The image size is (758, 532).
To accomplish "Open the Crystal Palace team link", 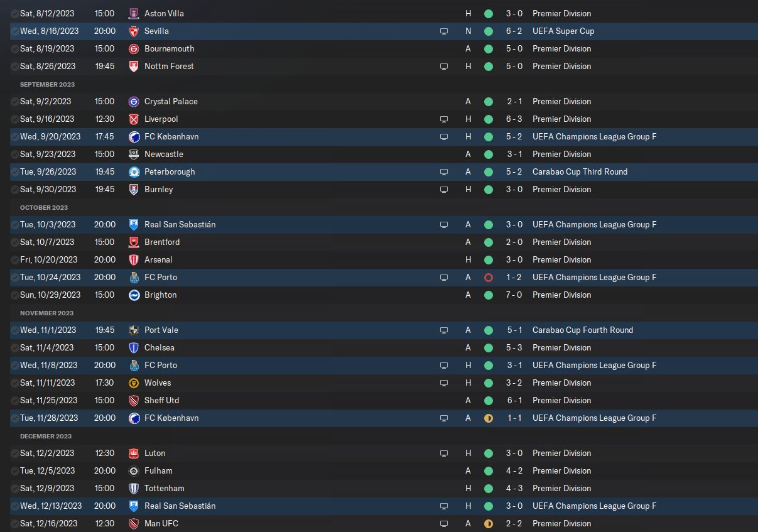I will (x=171, y=101).
